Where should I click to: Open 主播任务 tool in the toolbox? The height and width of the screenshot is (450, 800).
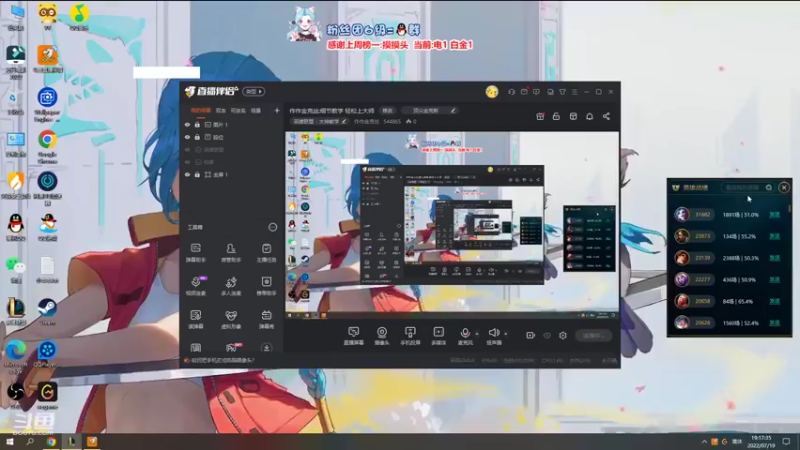coord(266,253)
